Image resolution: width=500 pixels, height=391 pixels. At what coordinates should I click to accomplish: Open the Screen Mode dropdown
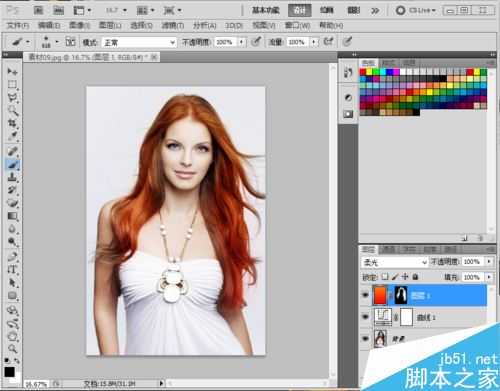172,10
